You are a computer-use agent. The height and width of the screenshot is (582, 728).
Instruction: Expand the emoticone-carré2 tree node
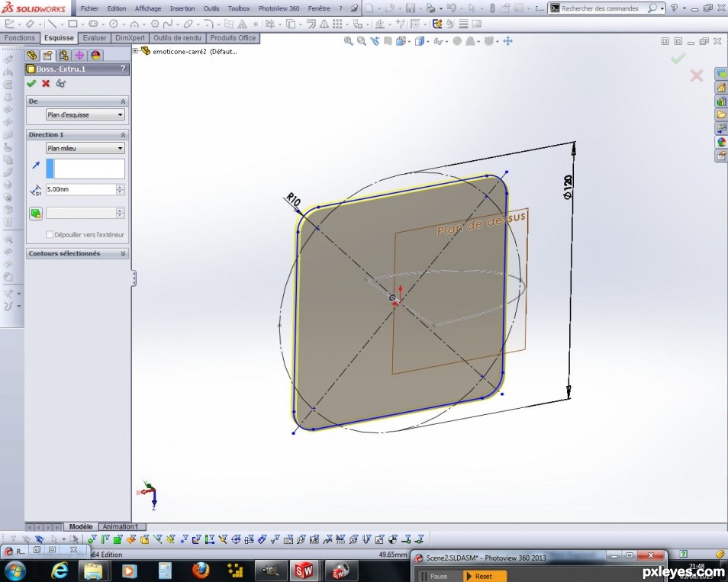click(x=135, y=51)
